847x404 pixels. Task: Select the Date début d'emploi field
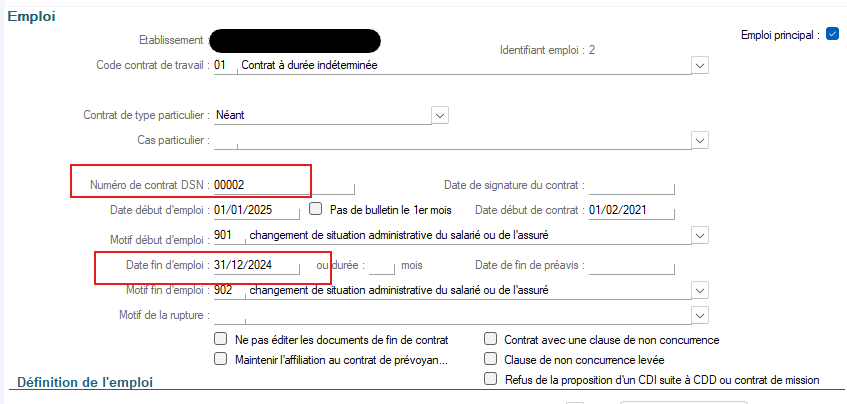(257, 210)
